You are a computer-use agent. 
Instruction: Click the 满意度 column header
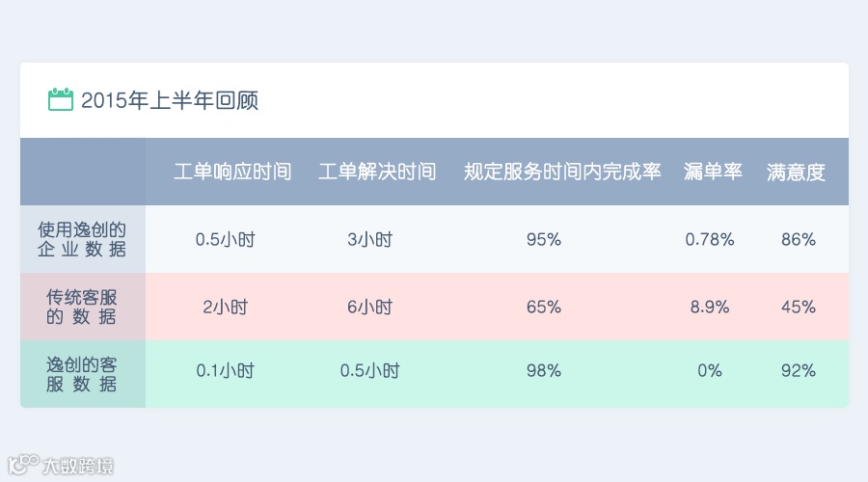(x=796, y=173)
